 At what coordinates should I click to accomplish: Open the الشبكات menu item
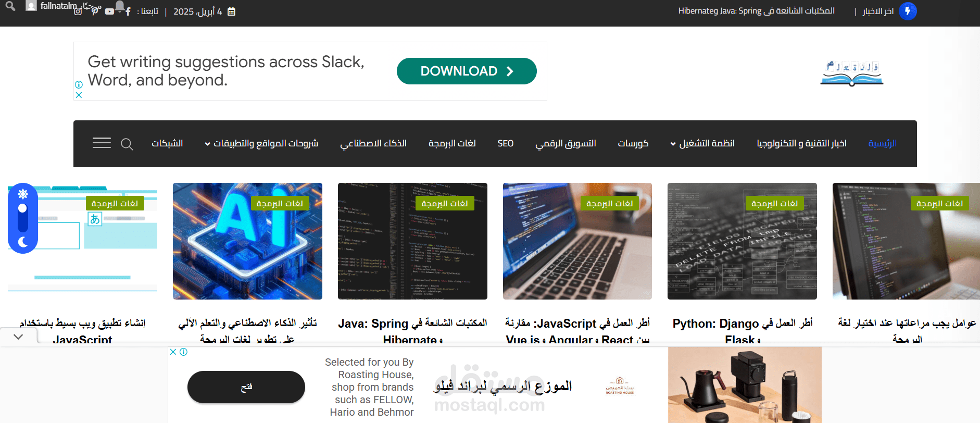[x=167, y=143]
